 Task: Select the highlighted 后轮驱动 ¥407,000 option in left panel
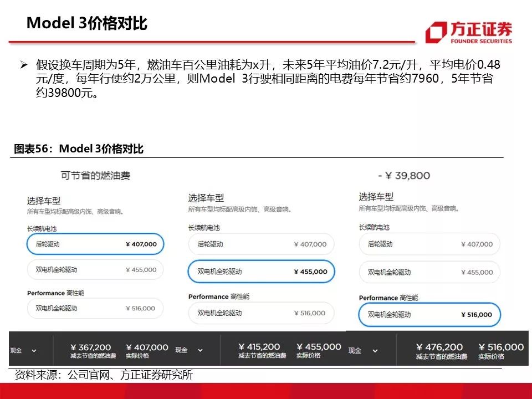point(95,244)
